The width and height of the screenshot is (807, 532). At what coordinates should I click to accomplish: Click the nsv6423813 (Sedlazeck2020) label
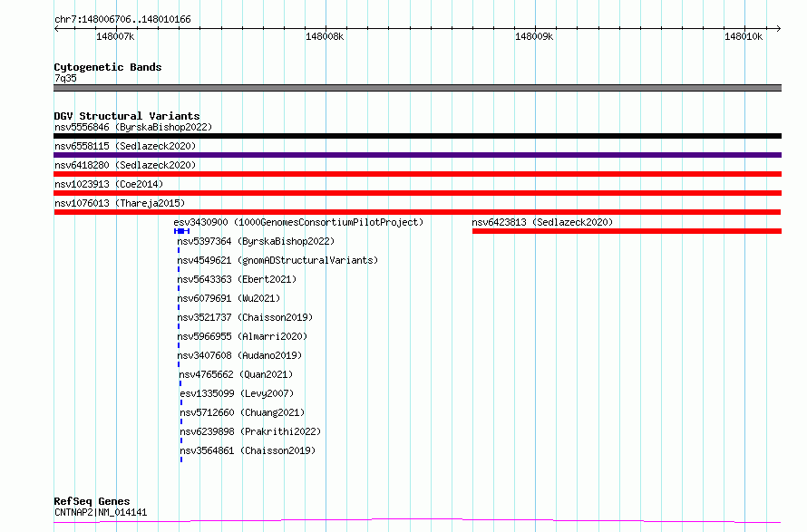[x=542, y=222]
